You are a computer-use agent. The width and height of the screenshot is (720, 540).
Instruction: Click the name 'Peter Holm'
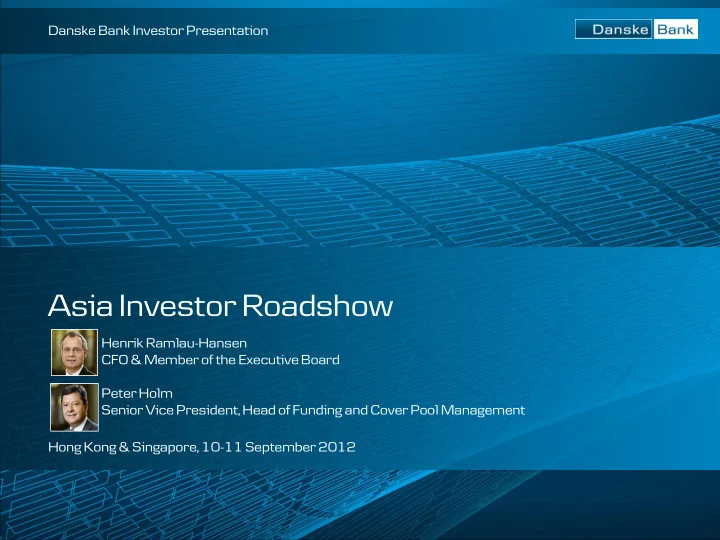point(137,393)
